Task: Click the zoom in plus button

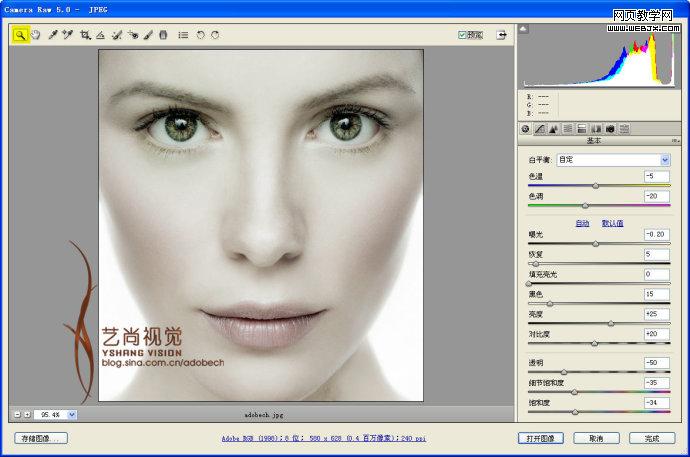Action: pyautogui.click(x=27, y=415)
